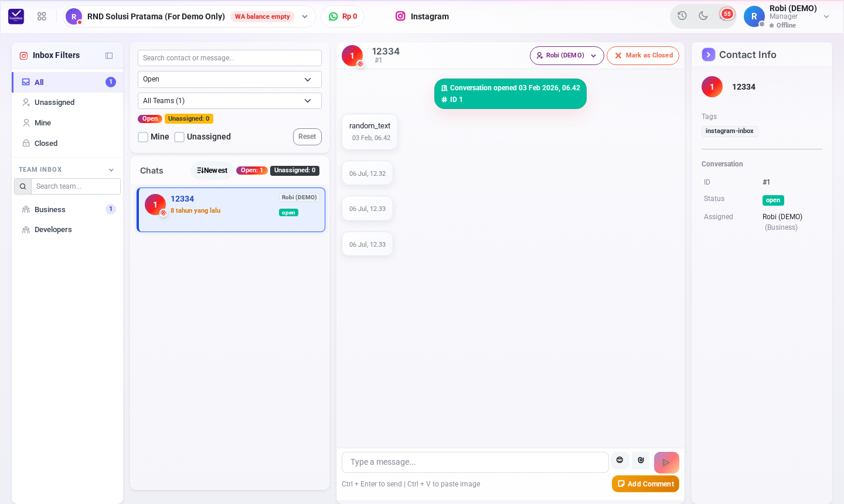Open the Instagram channel at top
The height and width of the screenshot is (504, 844).
click(x=423, y=16)
